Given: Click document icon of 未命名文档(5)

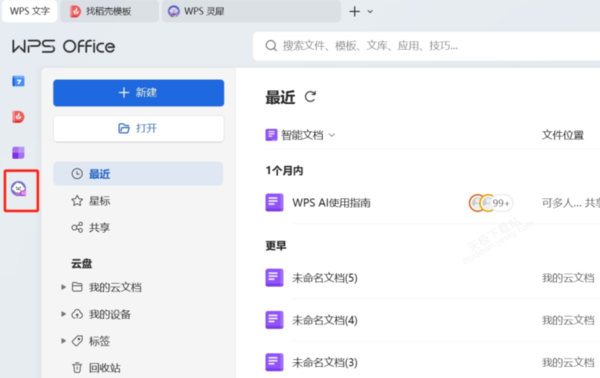Looking at the screenshot, I should [x=274, y=277].
